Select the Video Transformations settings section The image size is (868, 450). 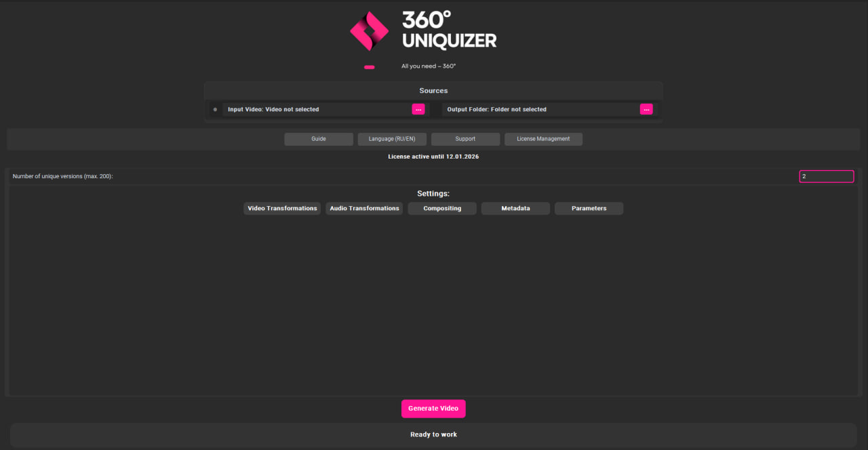coord(281,208)
